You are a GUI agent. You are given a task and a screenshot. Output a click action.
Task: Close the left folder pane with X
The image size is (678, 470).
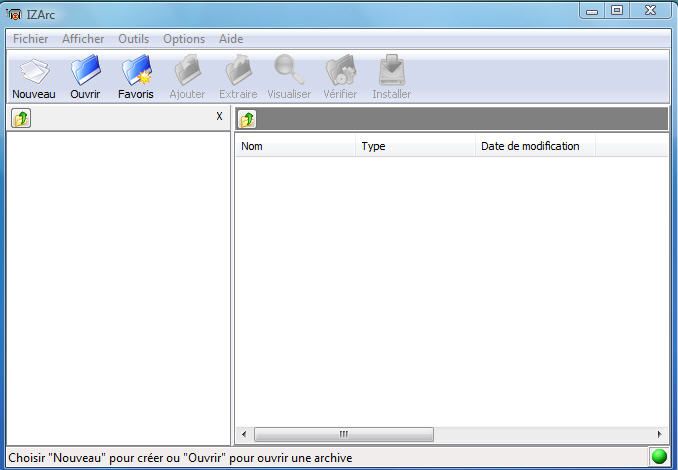point(219,116)
